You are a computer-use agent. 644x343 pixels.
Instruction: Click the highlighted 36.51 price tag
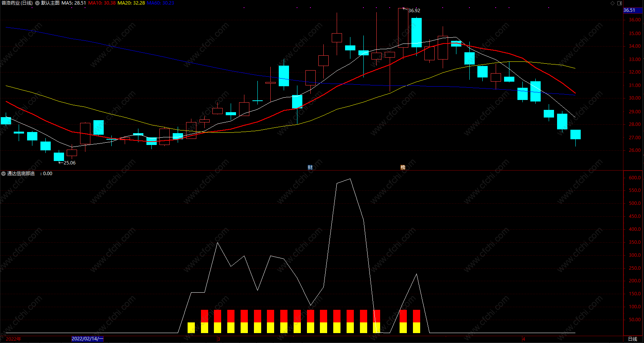pos(633,10)
